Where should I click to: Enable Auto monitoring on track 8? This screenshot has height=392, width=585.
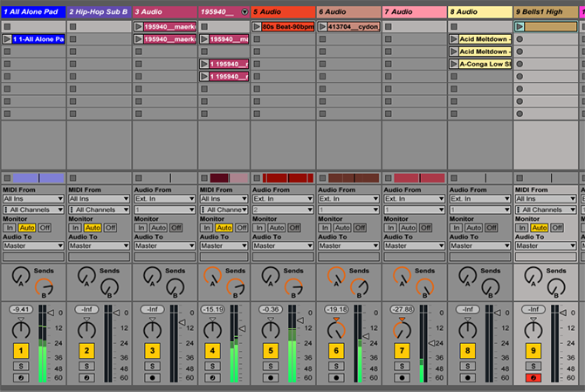coord(473,228)
